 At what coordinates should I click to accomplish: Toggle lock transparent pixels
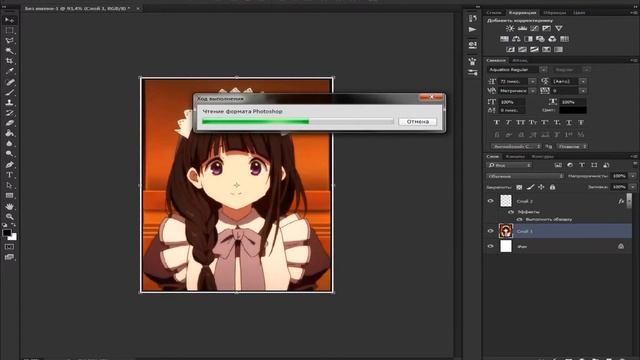(519, 187)
